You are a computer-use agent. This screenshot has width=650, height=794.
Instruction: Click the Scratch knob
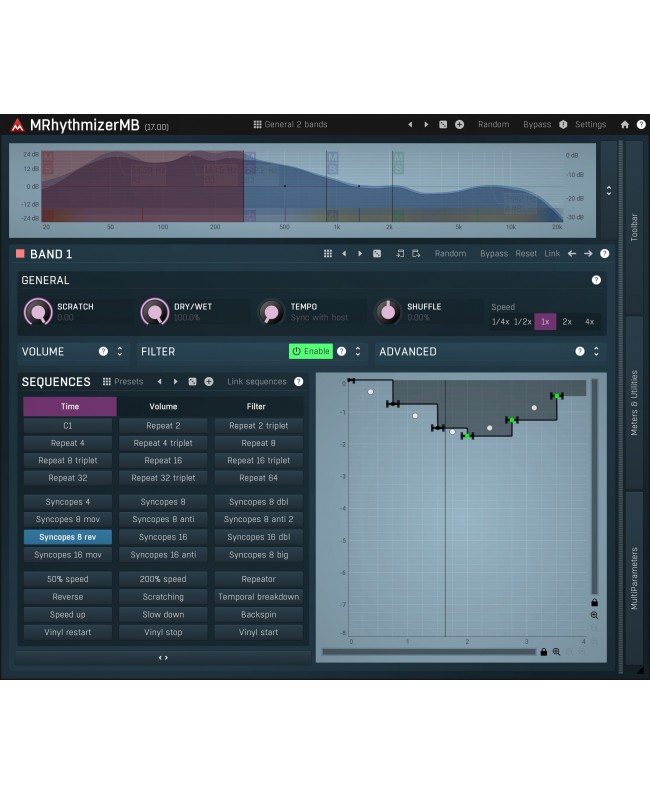tap(38, 312)
